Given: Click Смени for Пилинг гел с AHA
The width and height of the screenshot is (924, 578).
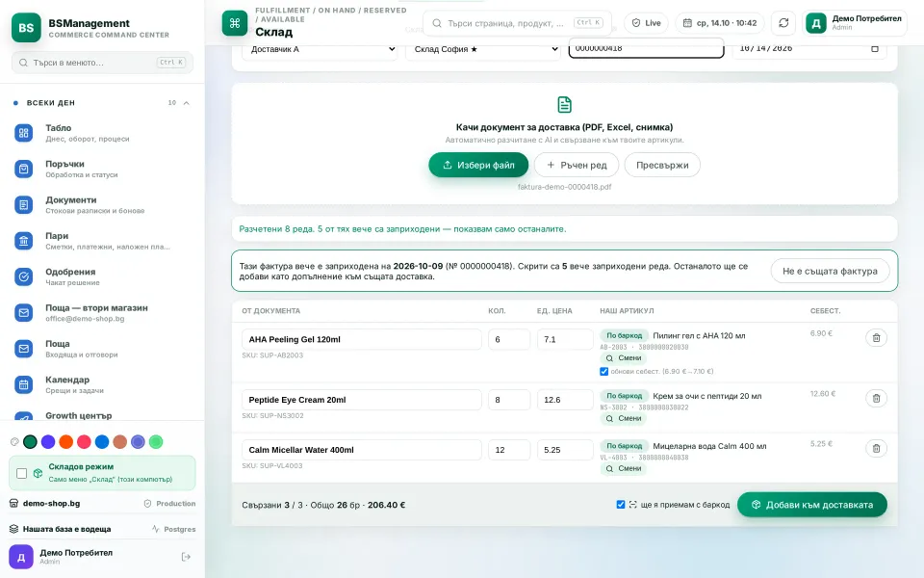Looking at the screenshot, I should point(624,358).
